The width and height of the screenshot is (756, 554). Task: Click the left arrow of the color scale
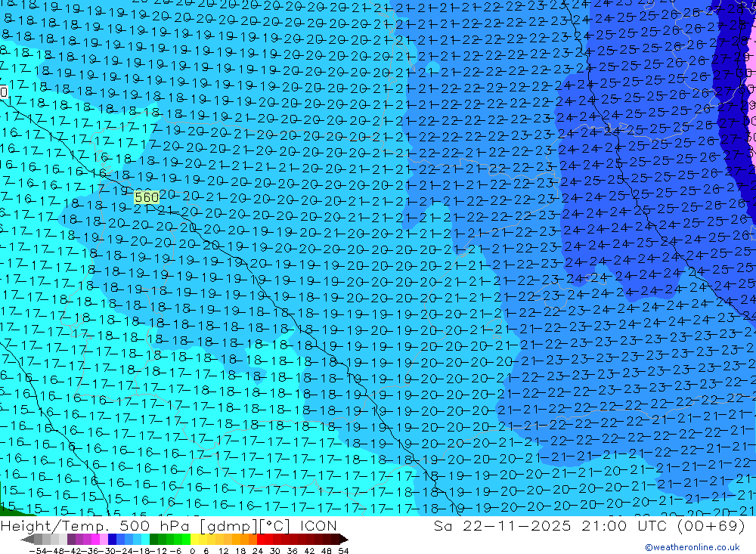27,540
